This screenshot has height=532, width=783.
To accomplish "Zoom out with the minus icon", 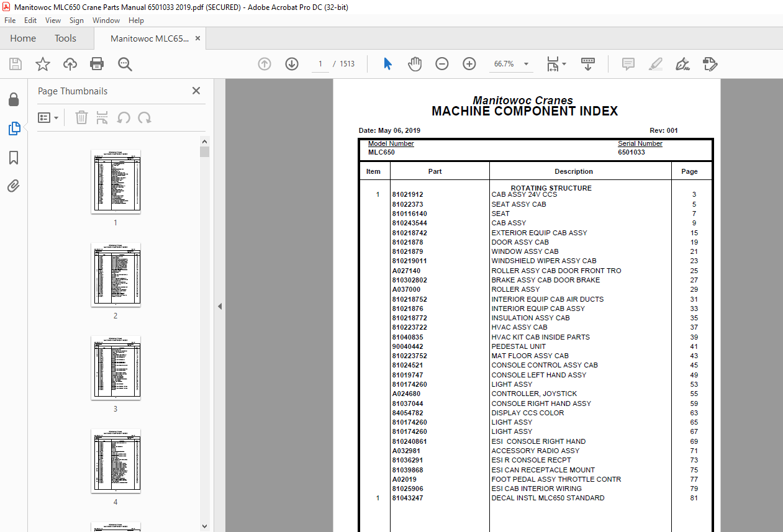I will tap(442, 64).
